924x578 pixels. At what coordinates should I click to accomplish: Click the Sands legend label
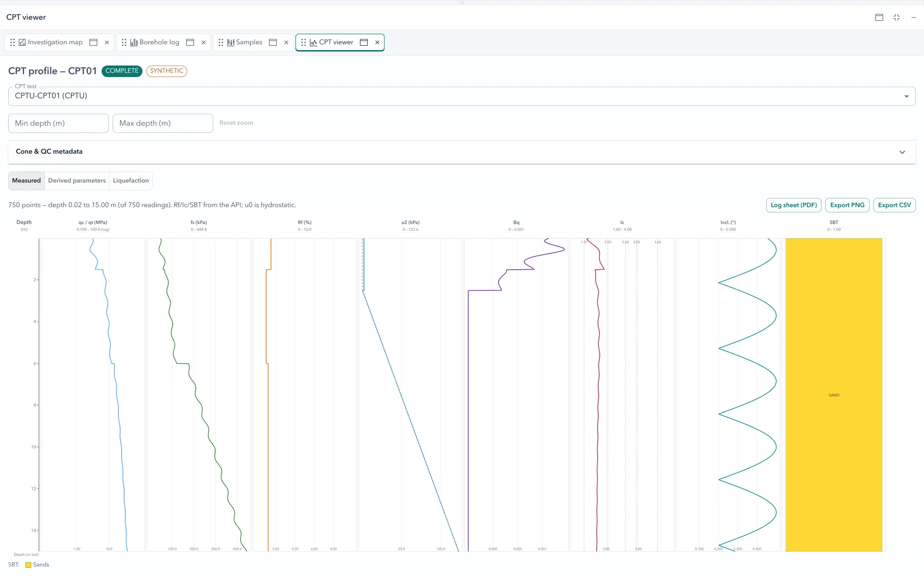click(x=41, y=565)
